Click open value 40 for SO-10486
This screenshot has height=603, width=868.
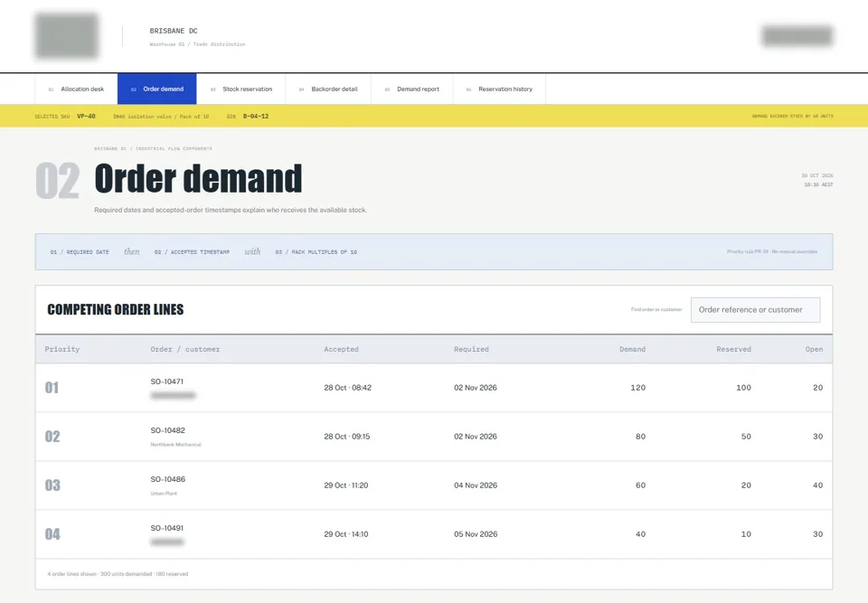817,485
